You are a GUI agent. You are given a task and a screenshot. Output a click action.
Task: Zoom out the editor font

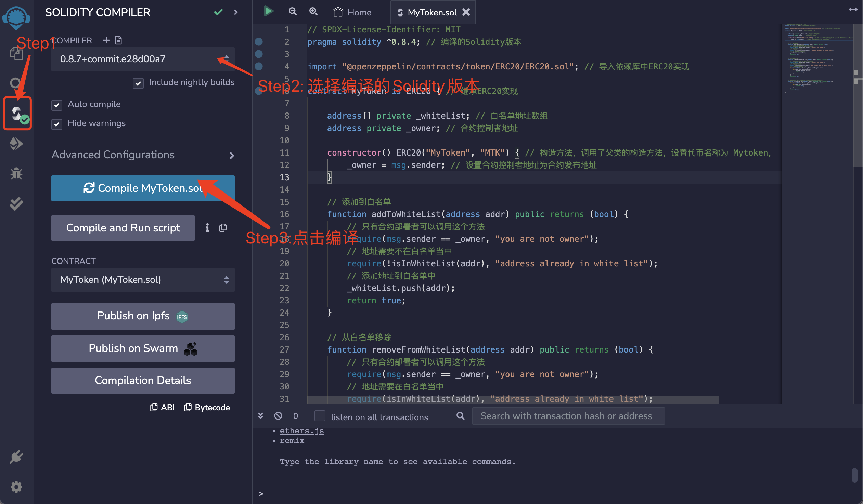pyautogui.click(x=293, y=12)
